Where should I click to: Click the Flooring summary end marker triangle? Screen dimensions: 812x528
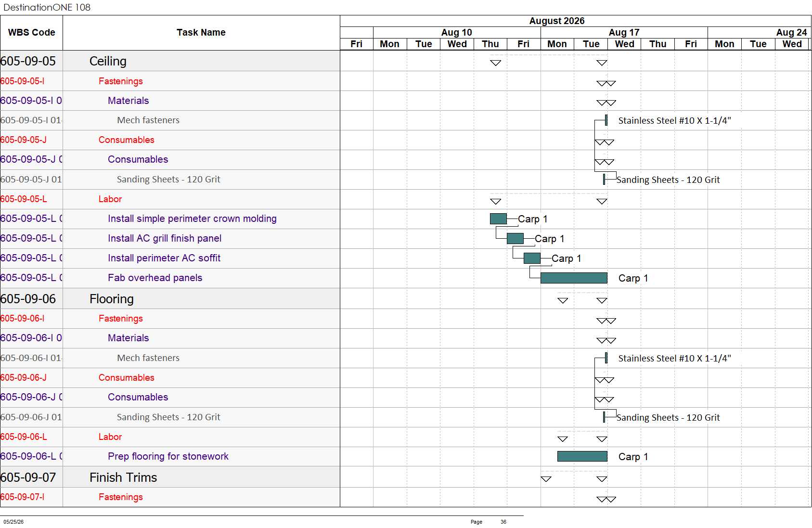click(602, 301)
